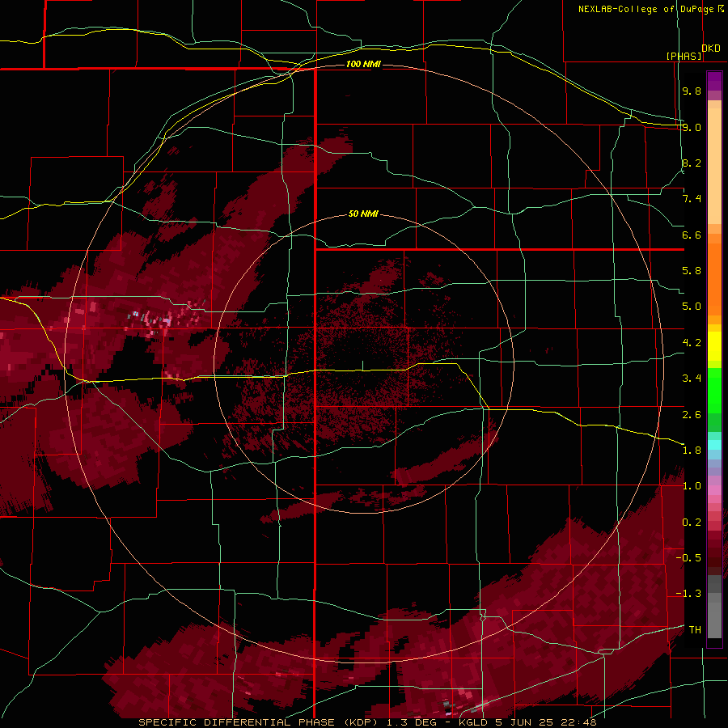
Task: Click the 5 JUN 25 date text
Action: pos(527,722)
